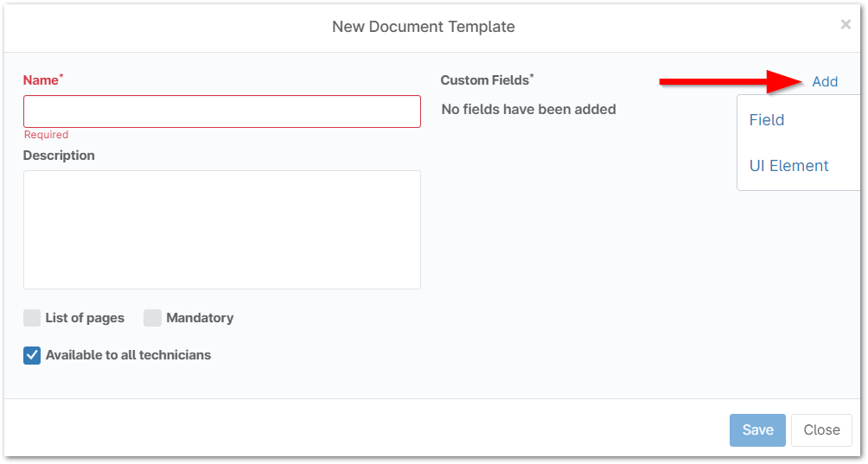Click the Description field label
Image resolution: width=868 pixels, height=464 pixels.
(59, 156)
